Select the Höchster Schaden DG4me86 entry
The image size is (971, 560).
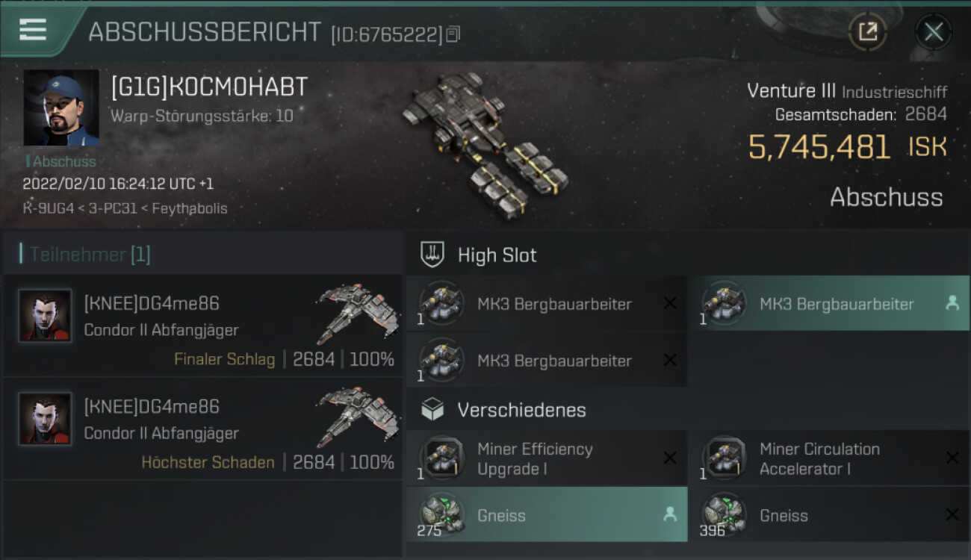[x=203, y=429]
